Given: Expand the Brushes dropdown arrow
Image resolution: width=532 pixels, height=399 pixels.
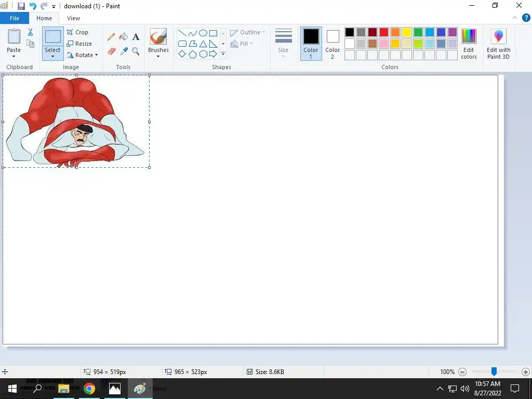Looking at the screenshot, I should coord(158,56).
